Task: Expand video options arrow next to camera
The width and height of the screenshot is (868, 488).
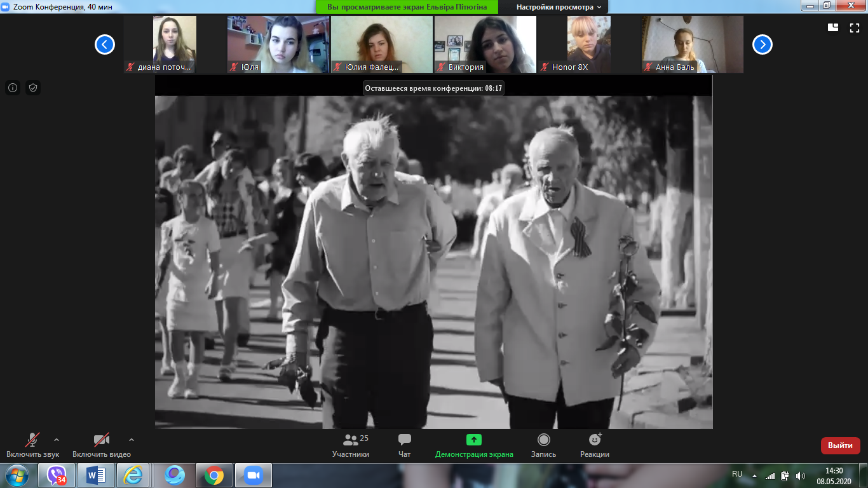Action: [x=132, y=439]
